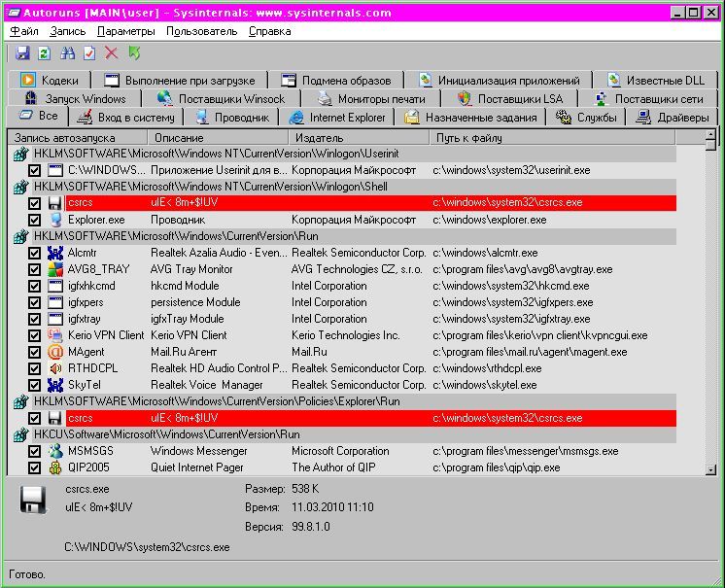This screenshot has width=725, height=588.
Task: Switch to the Вход в систему tab
Action: click(125, 118)
